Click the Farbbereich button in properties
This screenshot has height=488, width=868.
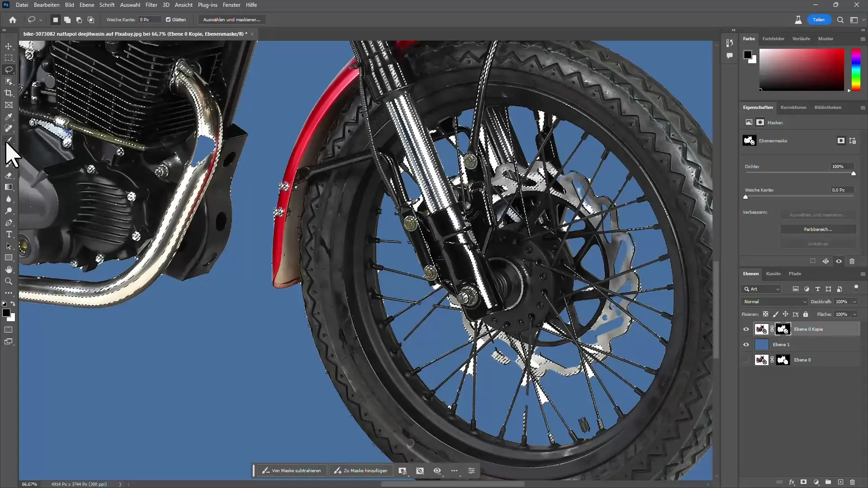tap(817, 229)
